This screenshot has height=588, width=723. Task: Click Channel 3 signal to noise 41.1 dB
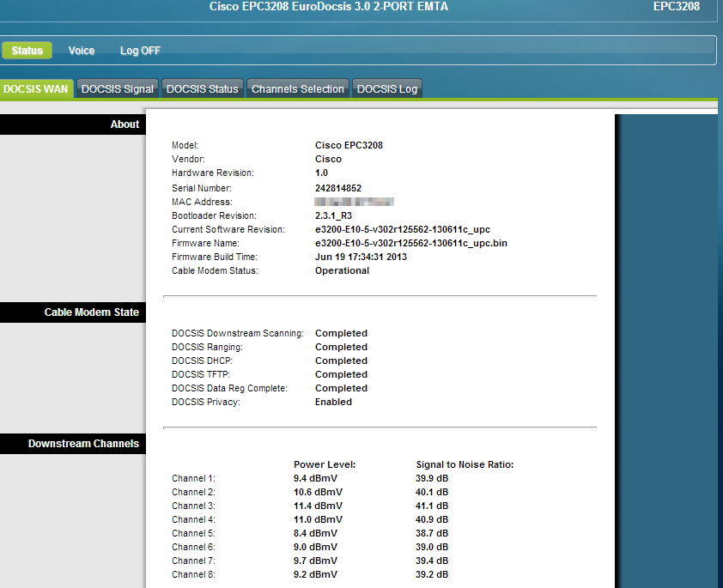click(x=432, y=506)
